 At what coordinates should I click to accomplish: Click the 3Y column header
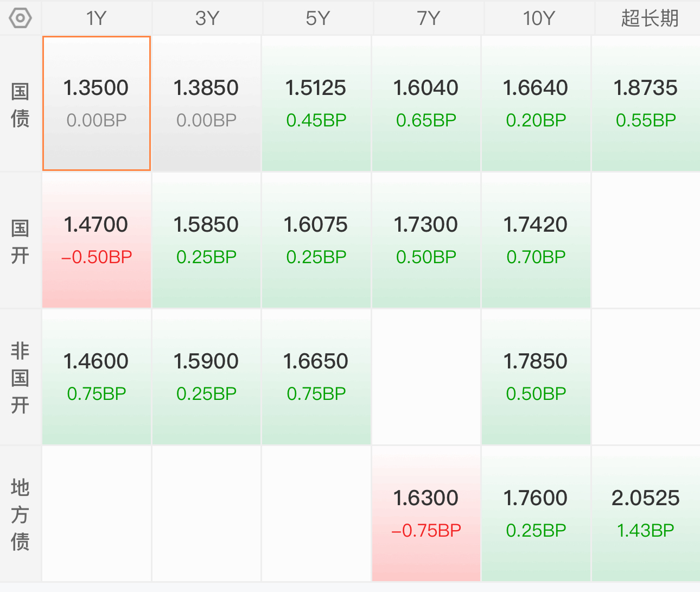tap(207, 18)
